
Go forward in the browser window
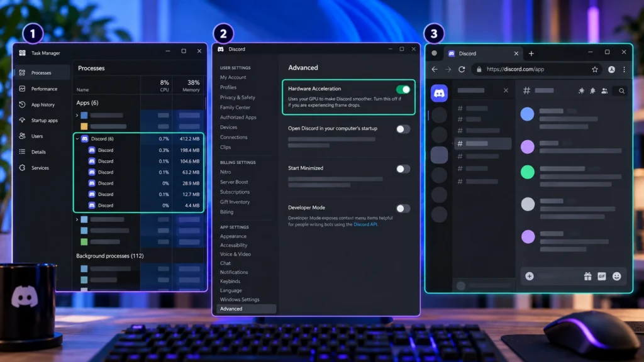[448, 69]
